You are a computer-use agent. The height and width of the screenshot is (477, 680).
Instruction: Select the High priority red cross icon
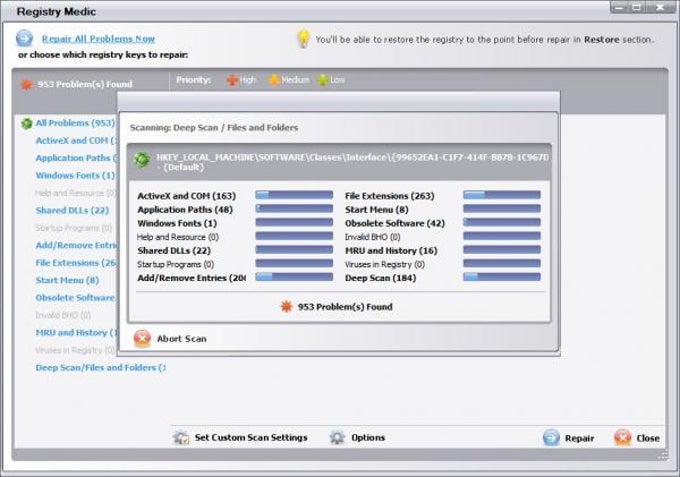[232, 80]
